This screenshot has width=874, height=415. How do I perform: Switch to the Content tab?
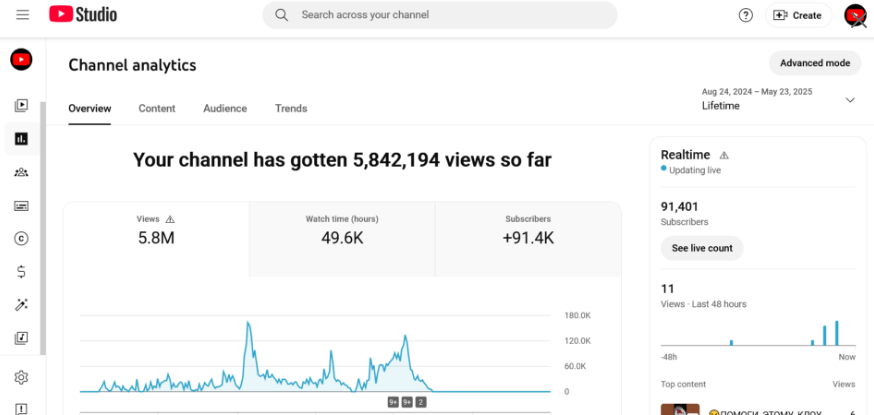(x=157, y=109)
